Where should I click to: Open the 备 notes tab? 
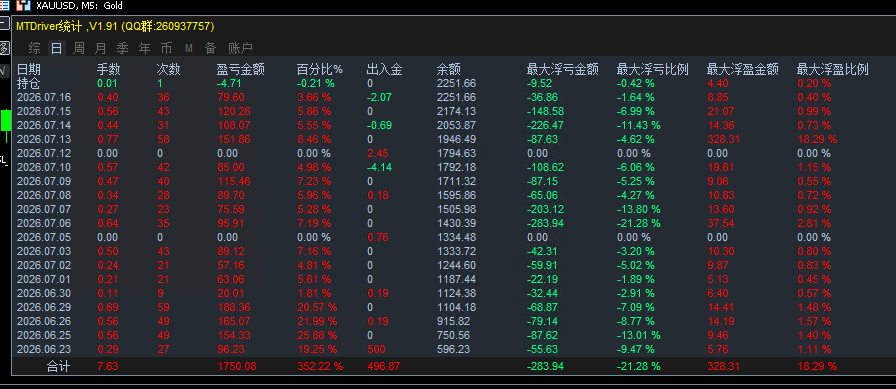210,49
